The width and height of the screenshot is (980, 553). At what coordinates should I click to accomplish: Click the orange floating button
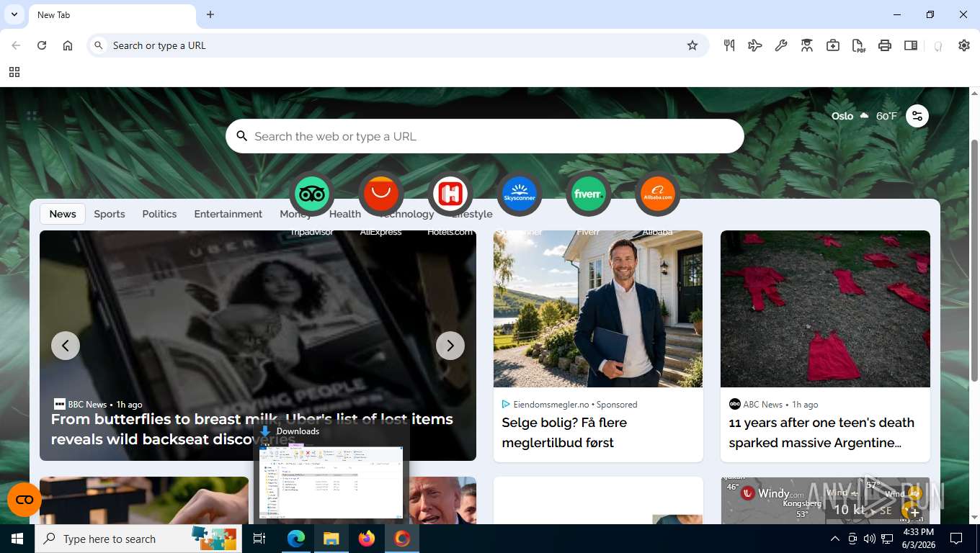point(24,500)
